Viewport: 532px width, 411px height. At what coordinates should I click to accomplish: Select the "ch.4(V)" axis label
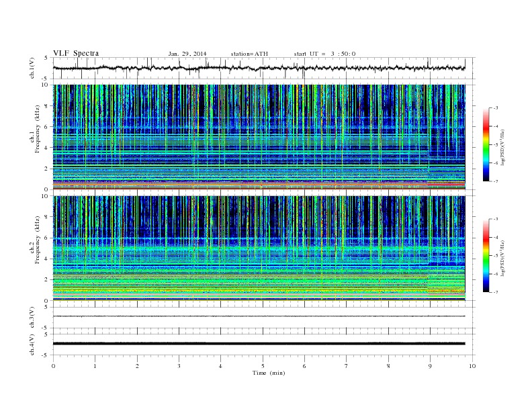pos(32,345)
